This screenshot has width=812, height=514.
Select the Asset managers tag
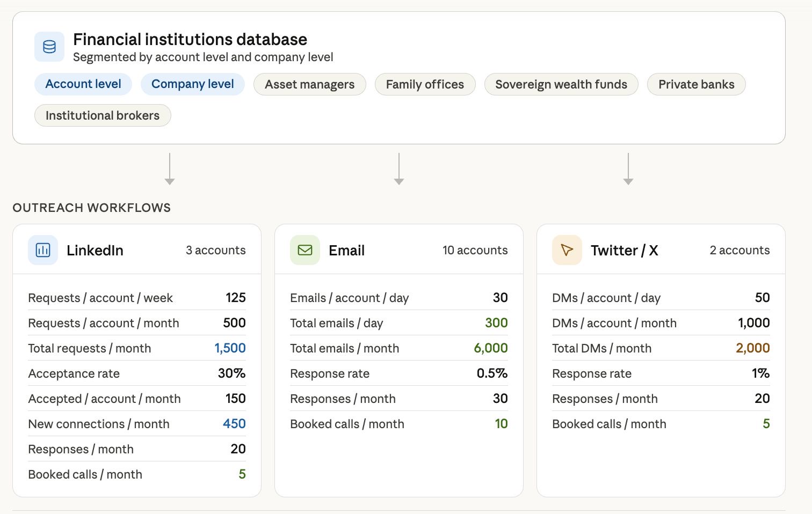click(x=310, y=84)
